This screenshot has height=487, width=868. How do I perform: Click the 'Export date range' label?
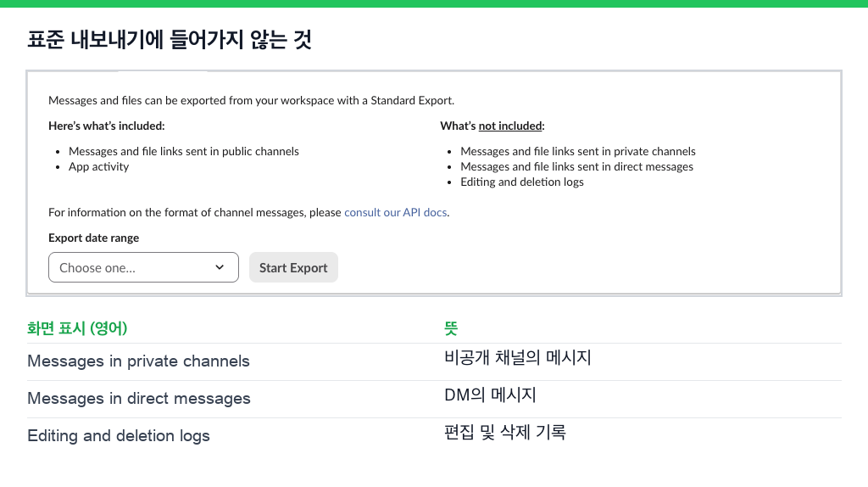(x=93, y=238)
